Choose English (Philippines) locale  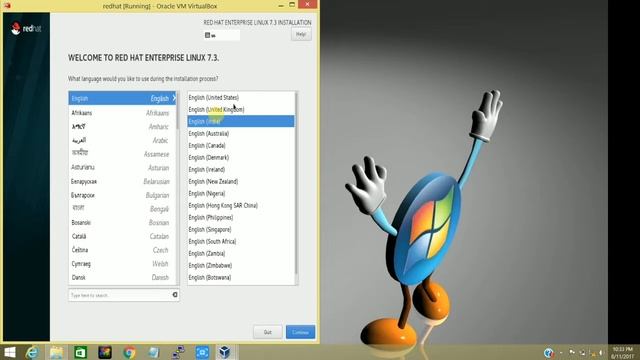pyautogui.click(x=241, y=218)
